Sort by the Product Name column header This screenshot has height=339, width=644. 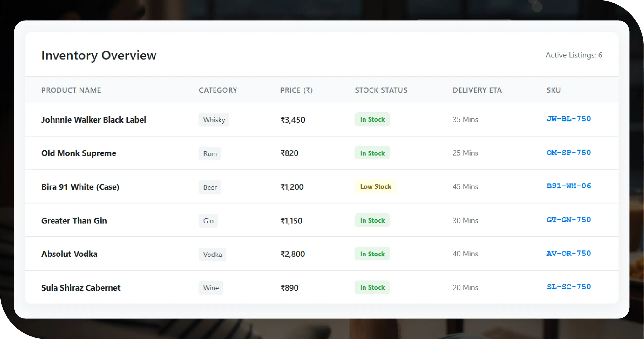click(x=71, y=90)
